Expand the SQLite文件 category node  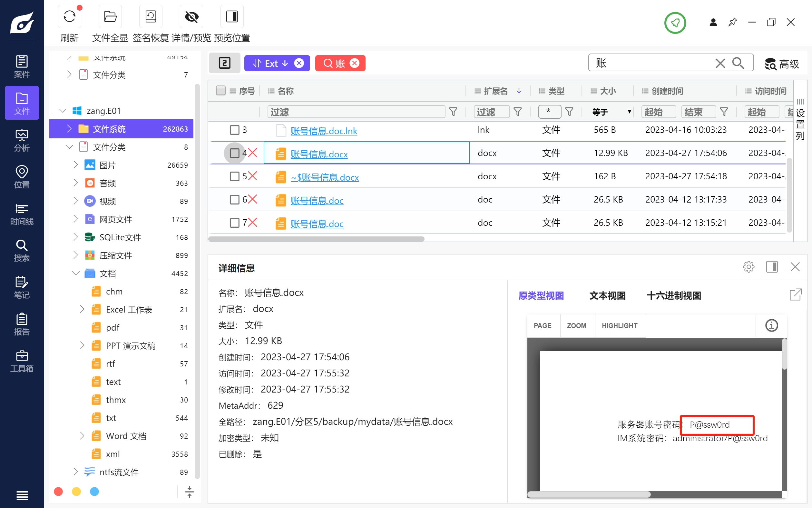coord(75,237)
